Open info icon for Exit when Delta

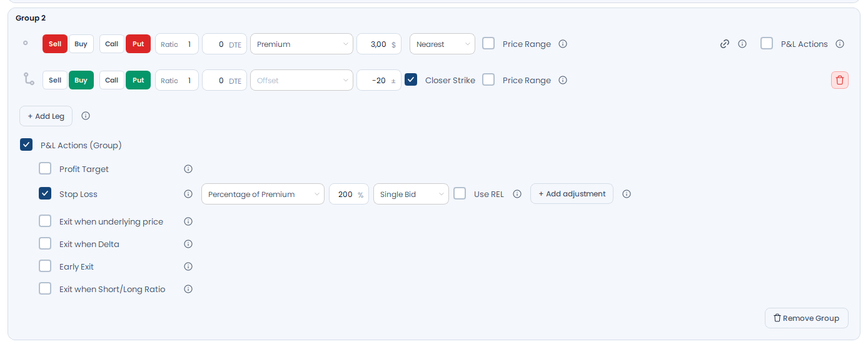point(188,244)
